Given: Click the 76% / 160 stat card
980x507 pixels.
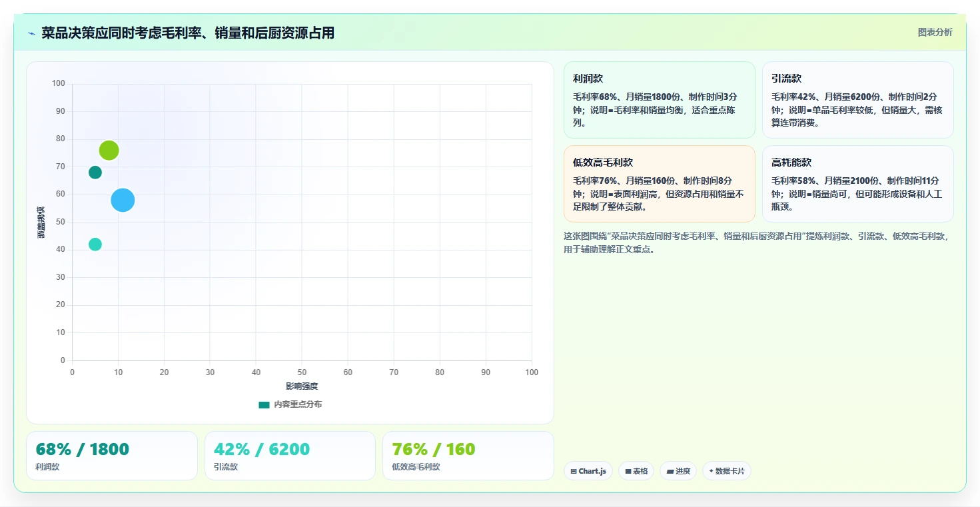Looking at the screenshot, I should coord(468,456).
